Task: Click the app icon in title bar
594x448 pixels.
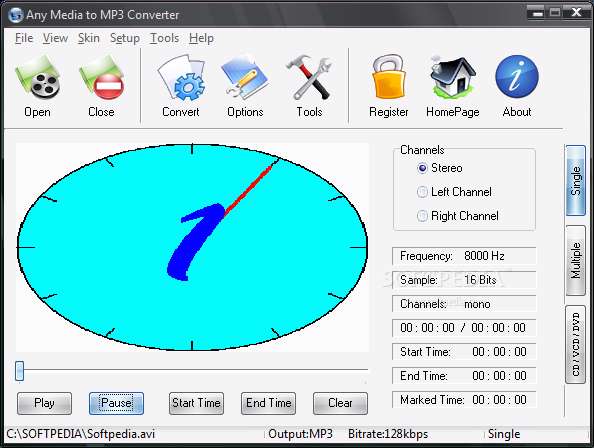Action: 15,15
